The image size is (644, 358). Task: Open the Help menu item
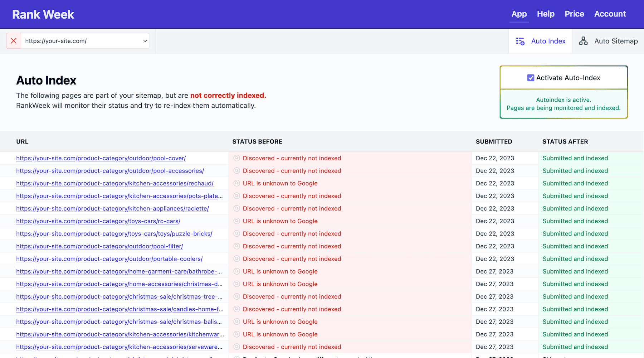point(545,14)
